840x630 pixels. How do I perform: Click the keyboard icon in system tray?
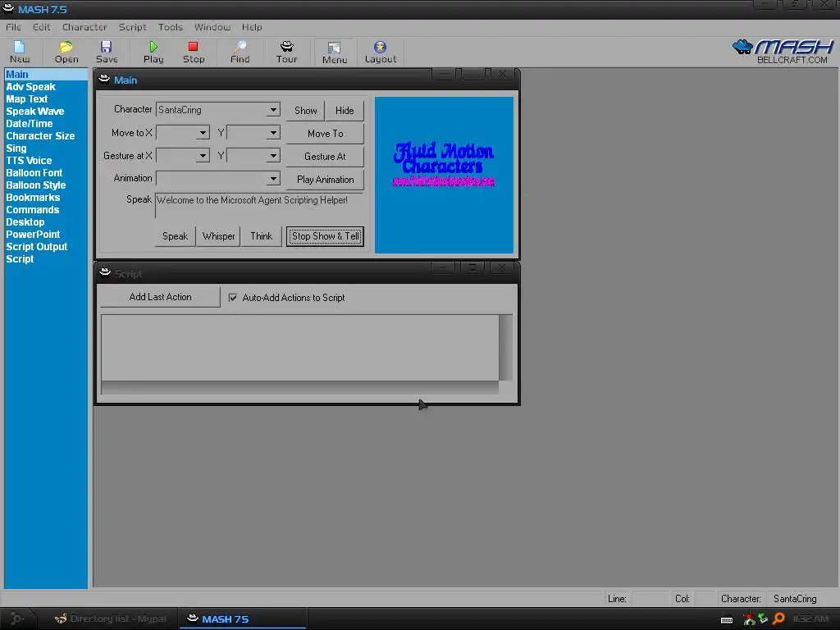(x=727, y=619)
